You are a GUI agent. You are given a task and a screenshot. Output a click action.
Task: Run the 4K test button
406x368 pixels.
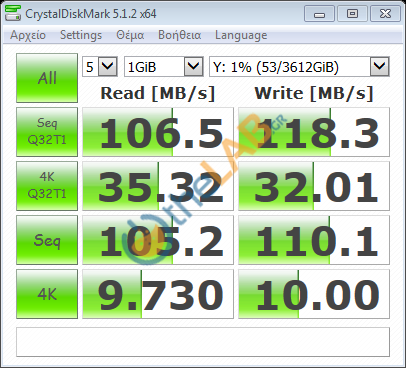[x=47, y=294]
